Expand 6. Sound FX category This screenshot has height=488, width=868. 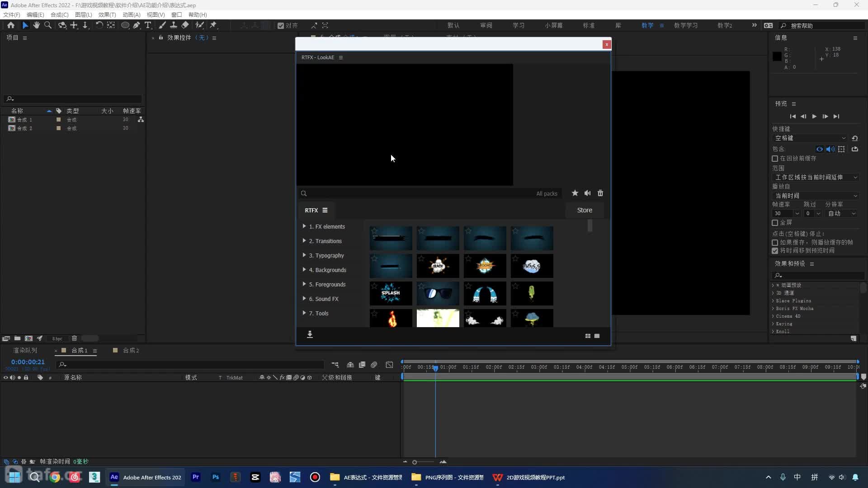tap(304, 299)
